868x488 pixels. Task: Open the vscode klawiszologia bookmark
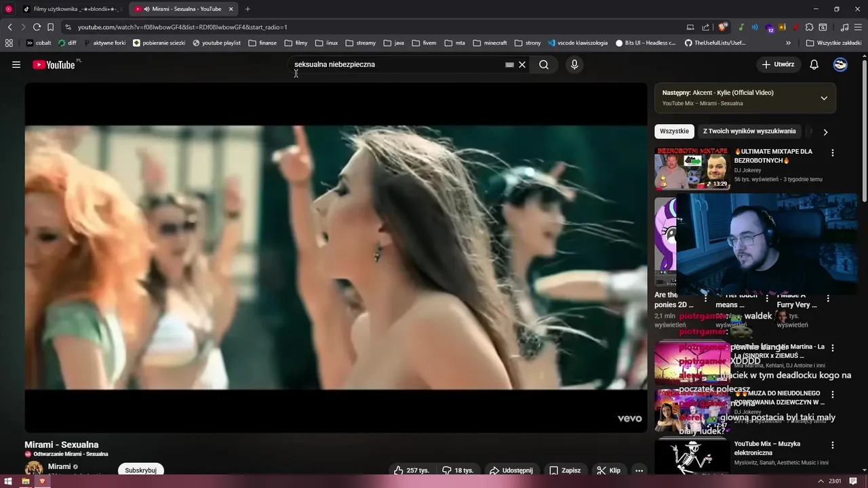pyautogui.click(x=578, y=43)
